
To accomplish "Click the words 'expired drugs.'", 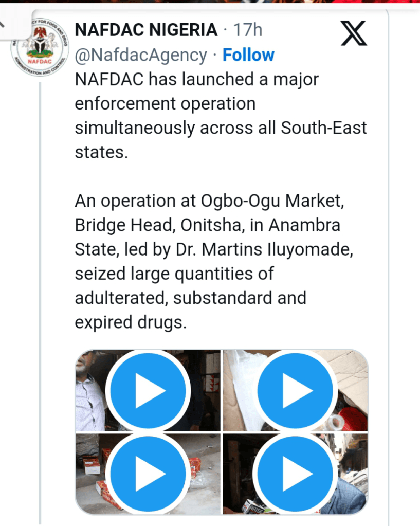I will pos(130,322).
